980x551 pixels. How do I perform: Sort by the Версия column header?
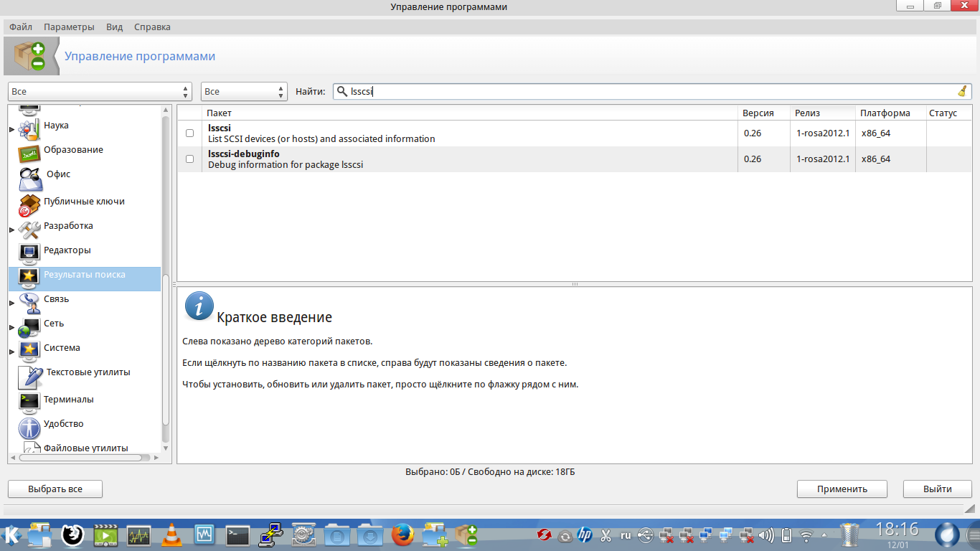click(x=764, y=113)
